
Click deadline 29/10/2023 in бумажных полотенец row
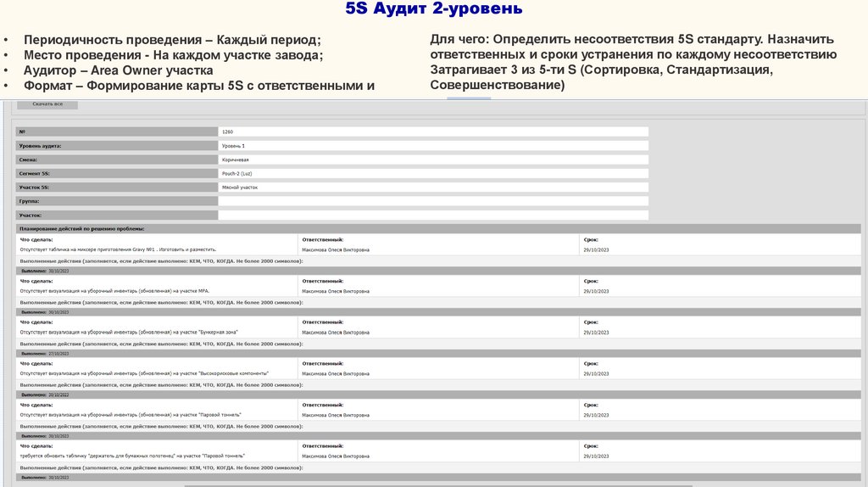point(596,456)
